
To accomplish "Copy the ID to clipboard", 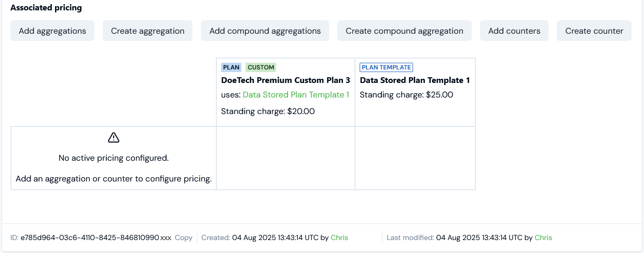I will 184,237.
